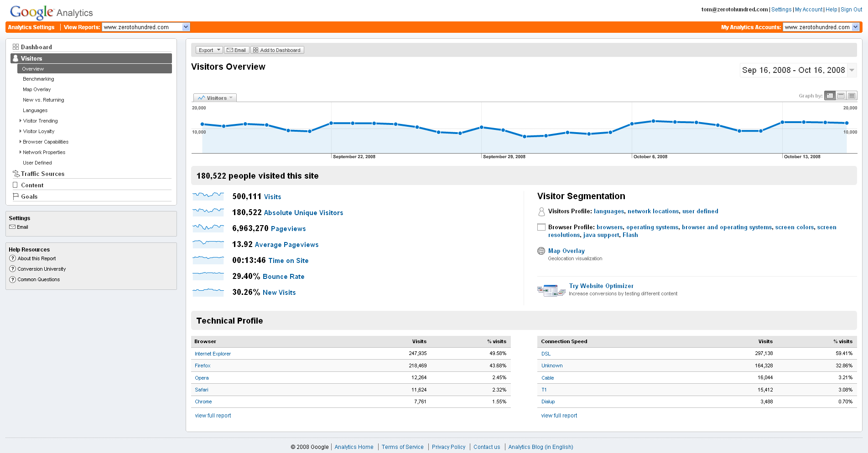868x453 pixels.
Task: Click the Bounce Rate sparkline thumbnail
Action: 208,276
